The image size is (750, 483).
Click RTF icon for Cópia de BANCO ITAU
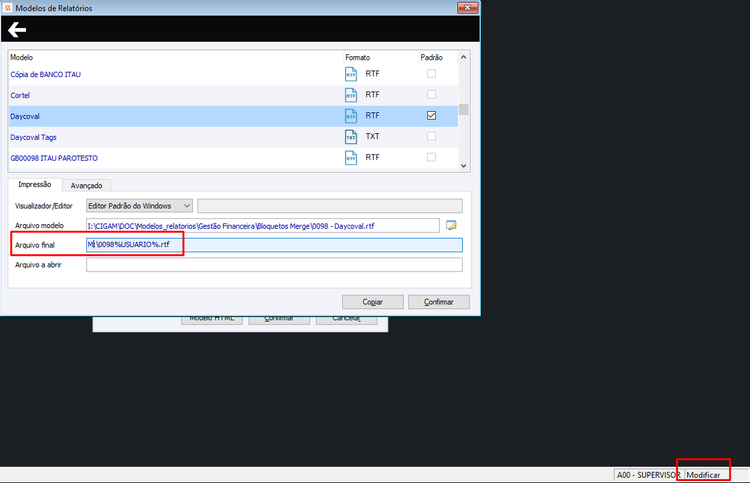click(x=351, y=74)
